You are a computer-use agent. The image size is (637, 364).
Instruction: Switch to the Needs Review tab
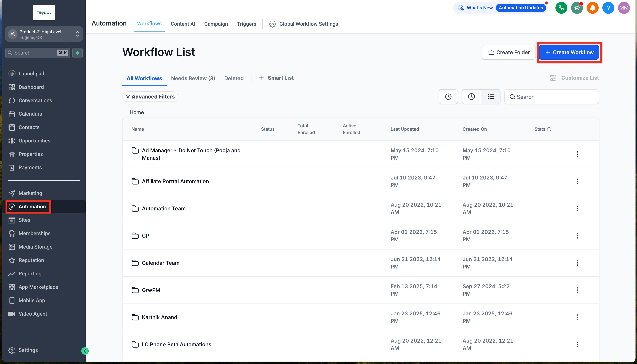click(x=193, y=79)
